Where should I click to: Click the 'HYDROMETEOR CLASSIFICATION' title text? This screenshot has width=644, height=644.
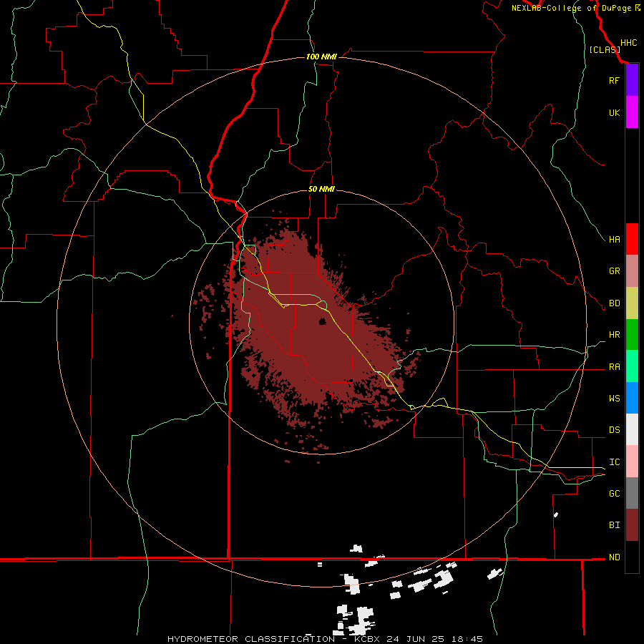point(251,639)
